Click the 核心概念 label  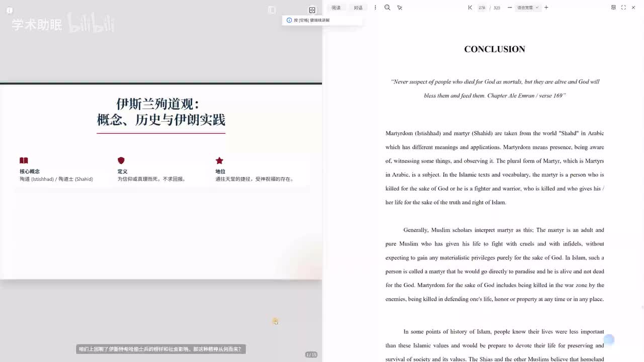tap(30, 171)
